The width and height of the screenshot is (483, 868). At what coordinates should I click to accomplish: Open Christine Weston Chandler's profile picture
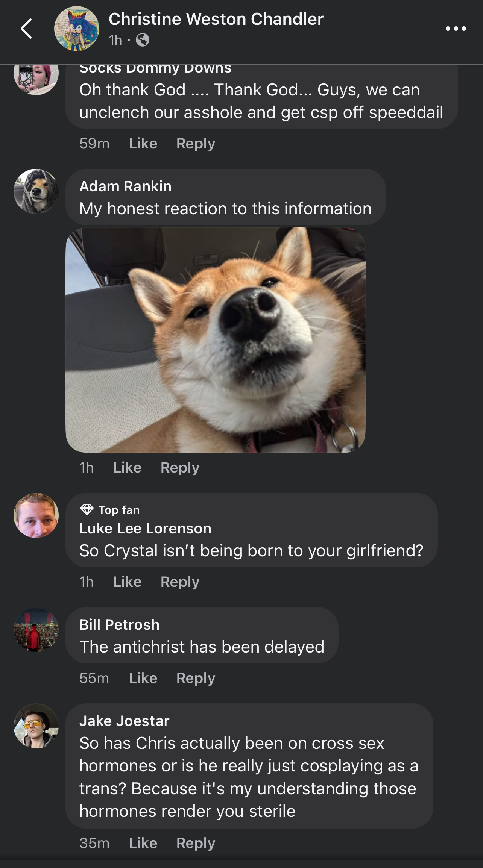(x=77, y=29)
